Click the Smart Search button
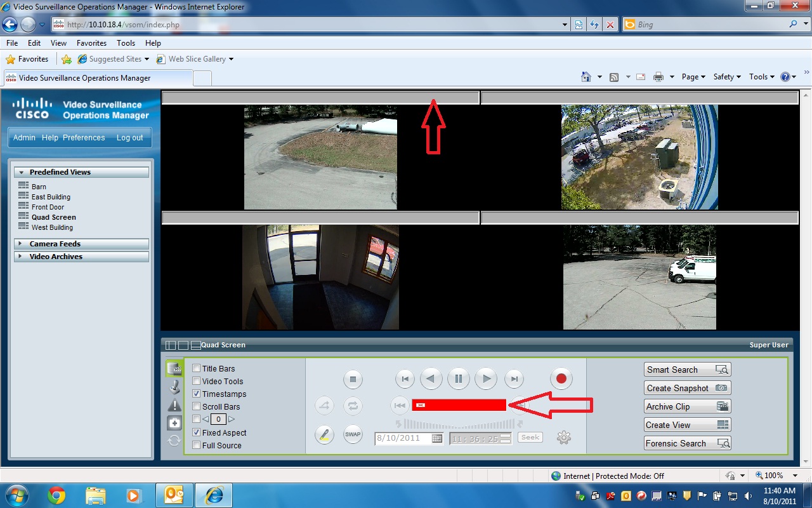This screenshot has width=812, height=508. click(688, 370)
